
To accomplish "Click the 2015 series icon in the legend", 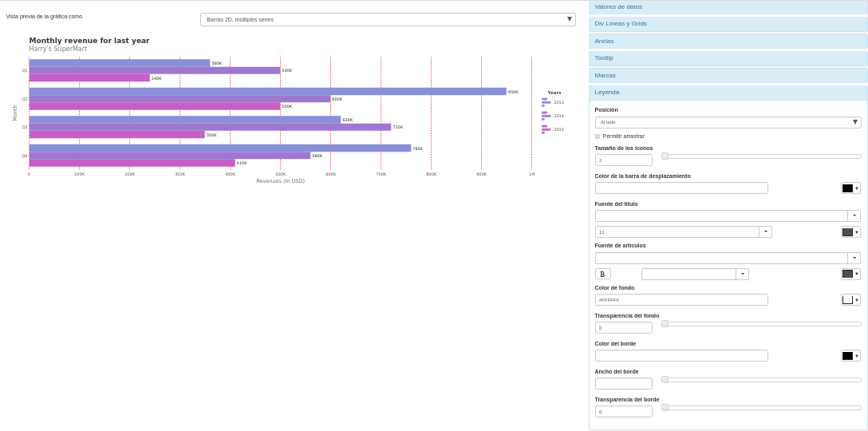I will [545, 129].
